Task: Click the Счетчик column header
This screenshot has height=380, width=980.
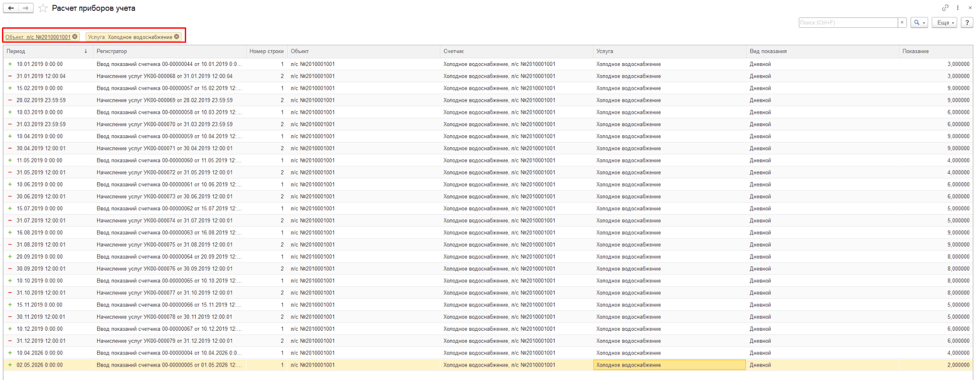Action: coord(516,51)
